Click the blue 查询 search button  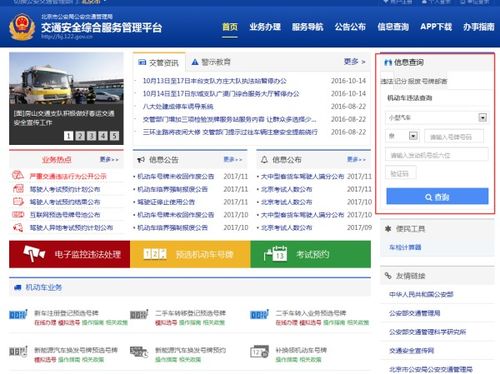point(437,197)
